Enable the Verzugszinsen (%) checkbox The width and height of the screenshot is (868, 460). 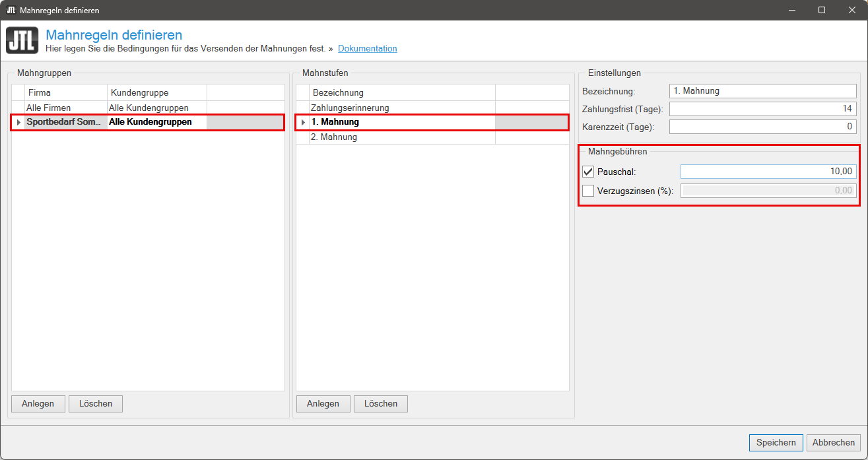[x=588, y=191]
